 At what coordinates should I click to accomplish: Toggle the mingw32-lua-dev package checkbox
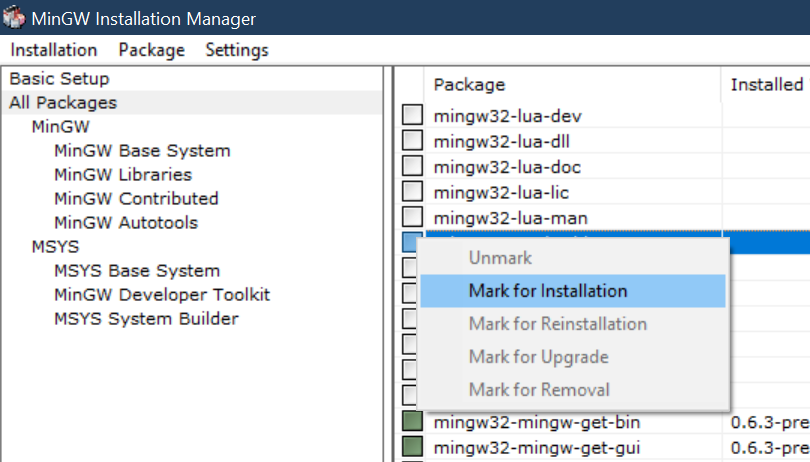pos(412,115)
